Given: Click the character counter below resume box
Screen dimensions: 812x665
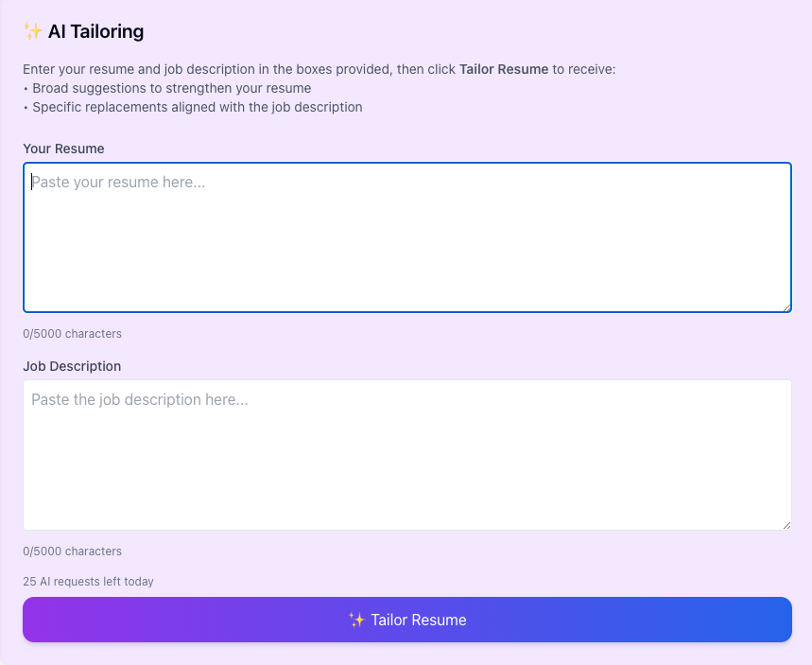Looking at the screenshot, I should (72, 334).
